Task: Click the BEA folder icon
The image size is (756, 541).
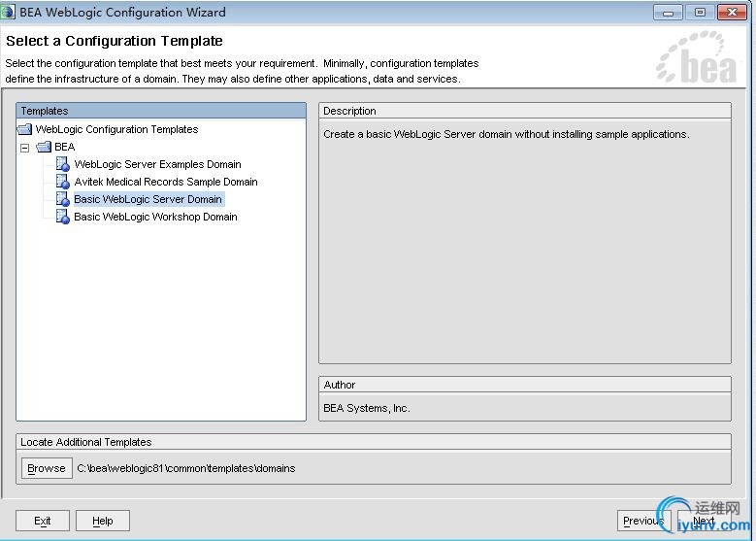Action: [x=44, y=147]
